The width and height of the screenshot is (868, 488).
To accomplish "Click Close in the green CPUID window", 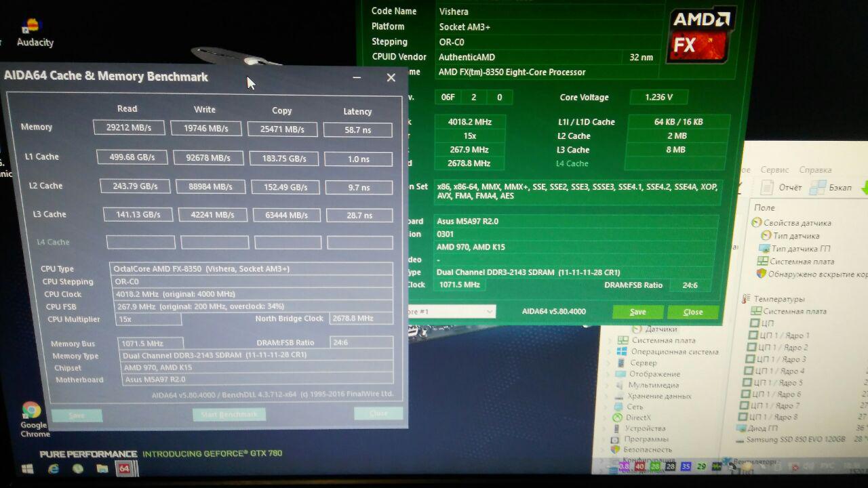I will [692, 312].
